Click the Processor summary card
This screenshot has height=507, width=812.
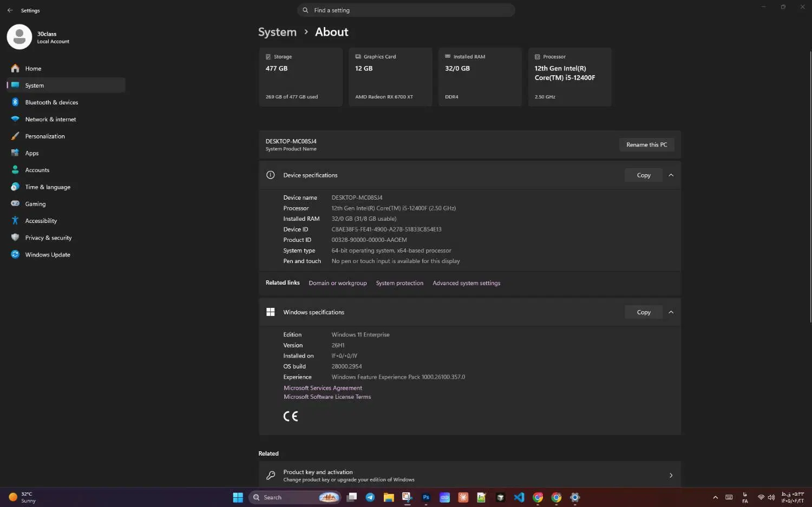coord(570,77)
